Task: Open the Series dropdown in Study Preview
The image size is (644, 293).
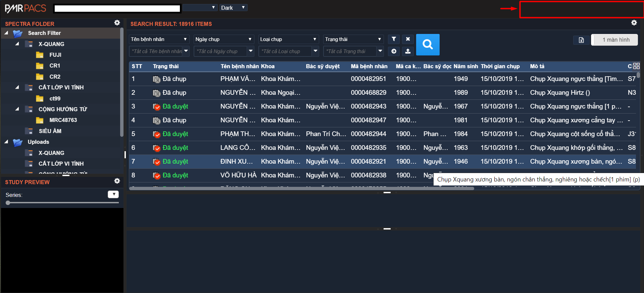Action: tap(113, 195)
